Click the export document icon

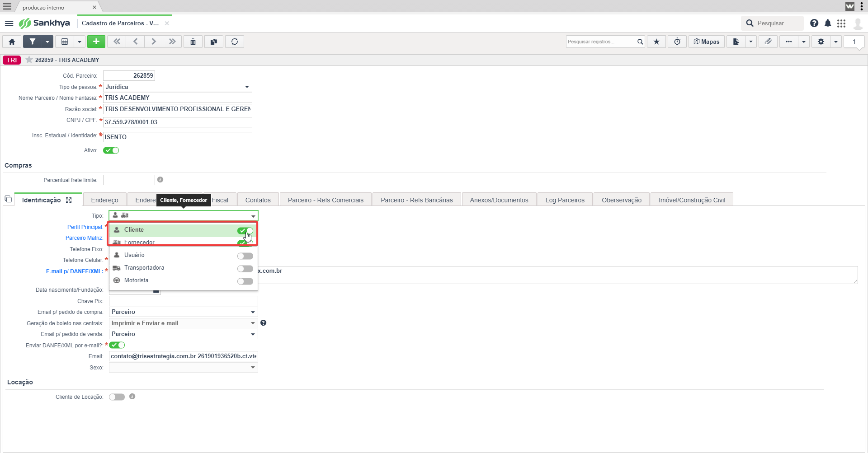(736, 42)
